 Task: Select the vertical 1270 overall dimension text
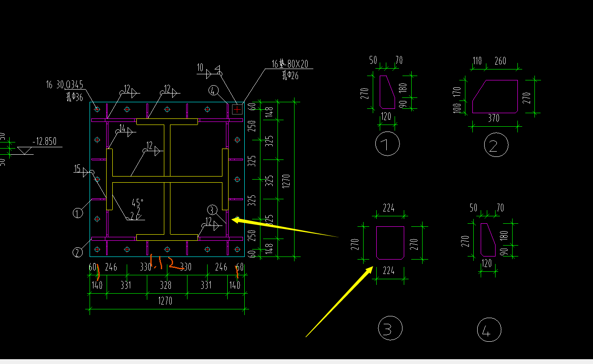tap(286, 181)
